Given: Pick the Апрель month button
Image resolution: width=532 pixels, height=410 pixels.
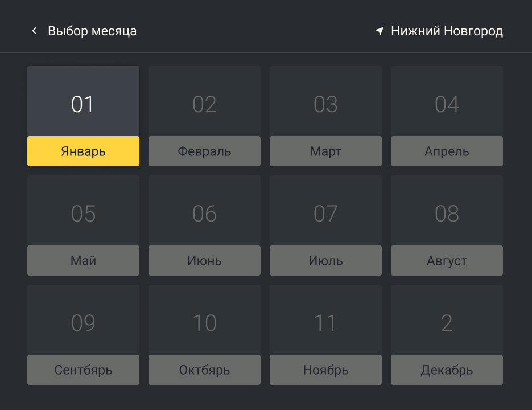Looking at the screenshot, I should coord(447,151).
